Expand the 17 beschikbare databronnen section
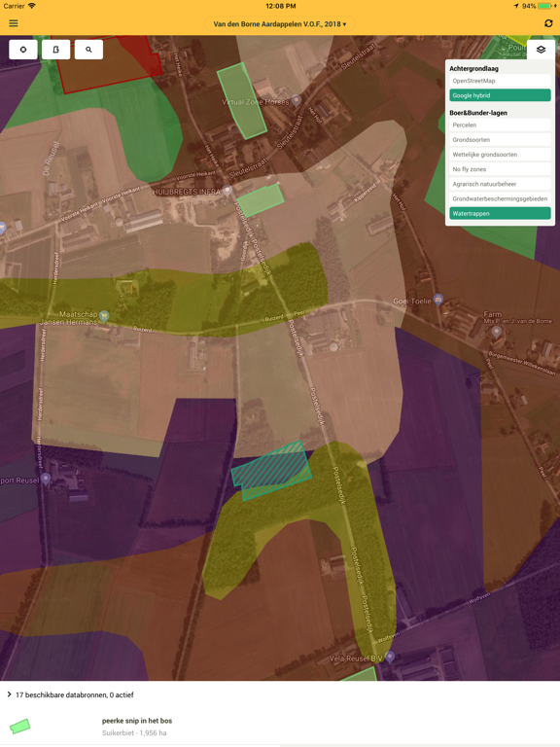This screenshot has height=747, width=560. 70,694
